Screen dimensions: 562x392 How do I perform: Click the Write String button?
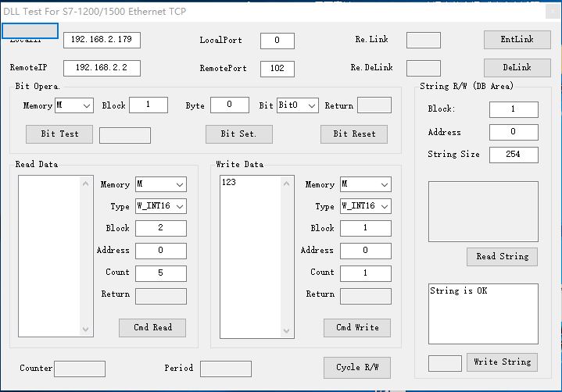tap(502, 362)
